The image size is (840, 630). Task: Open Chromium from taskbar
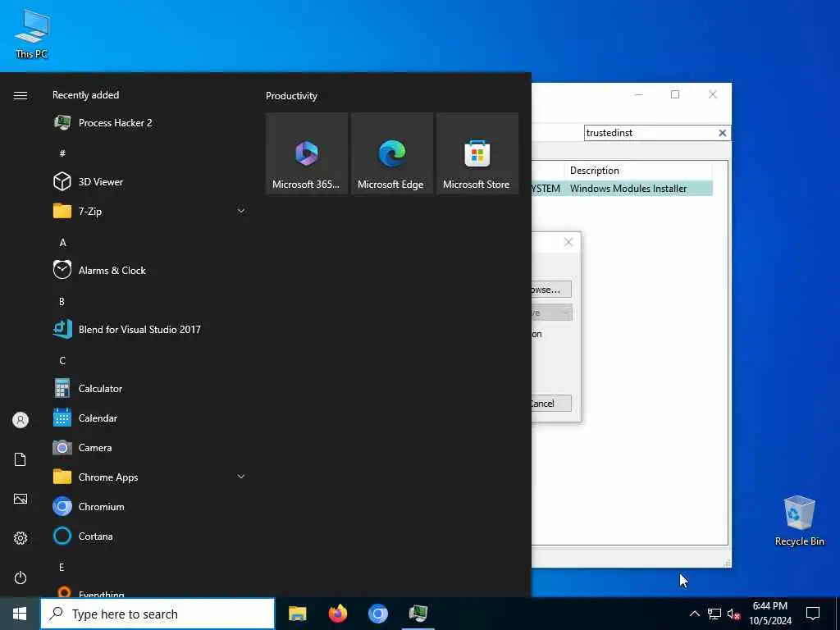[x=377, y=614]
